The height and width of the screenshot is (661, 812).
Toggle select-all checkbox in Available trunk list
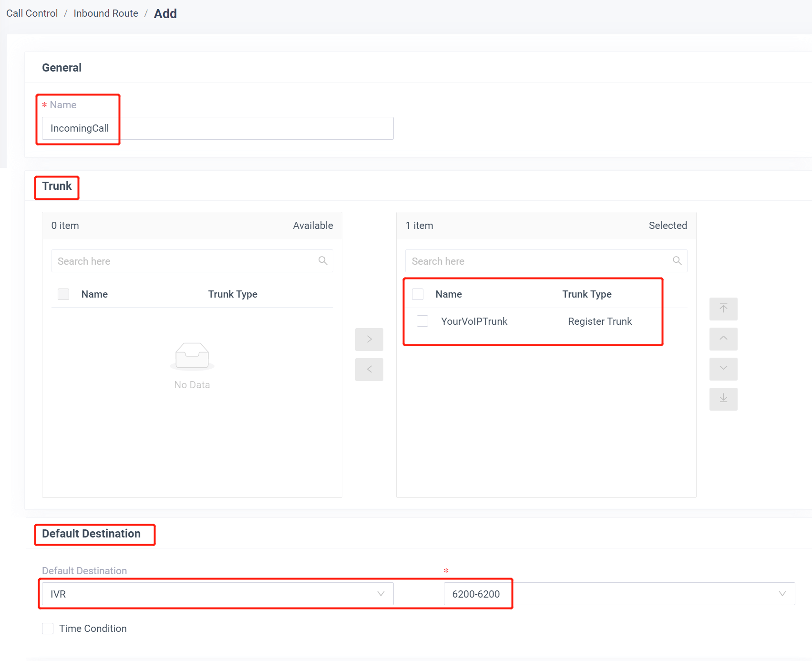coord(63,294)
